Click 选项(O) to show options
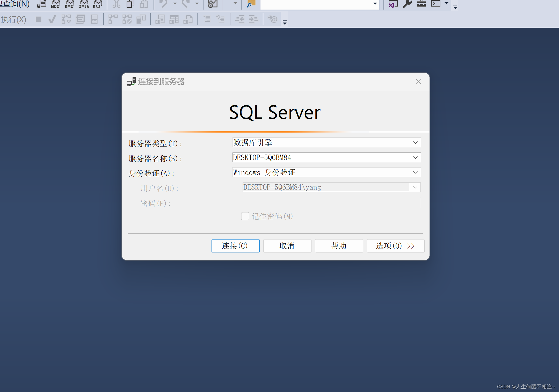The height and width of the screenshot is (392, 559). coord(395,246)
